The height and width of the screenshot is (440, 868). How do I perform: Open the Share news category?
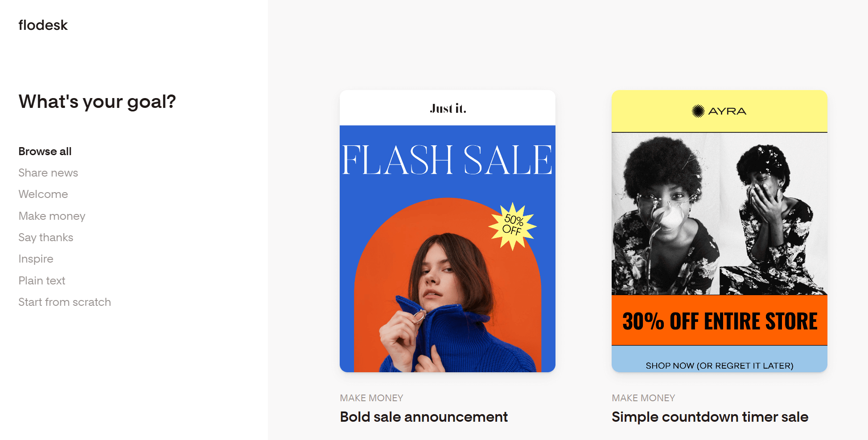coord(48,173)
